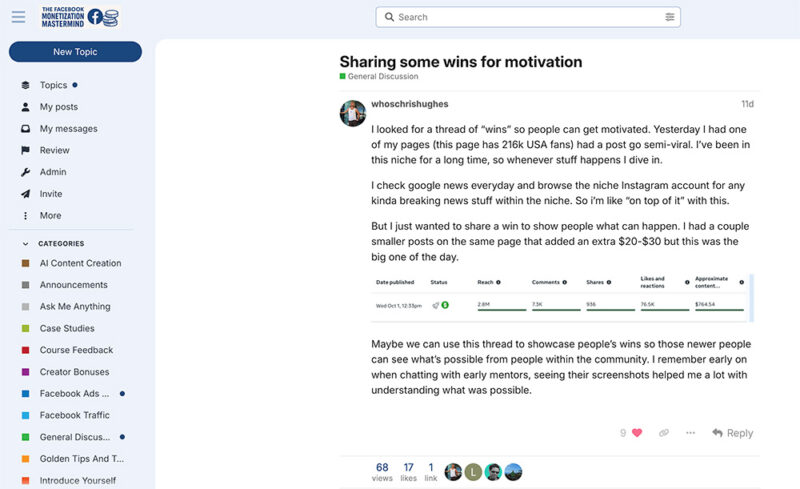
Task: Open Admin wrench link
Action: [x=52, y=172]
